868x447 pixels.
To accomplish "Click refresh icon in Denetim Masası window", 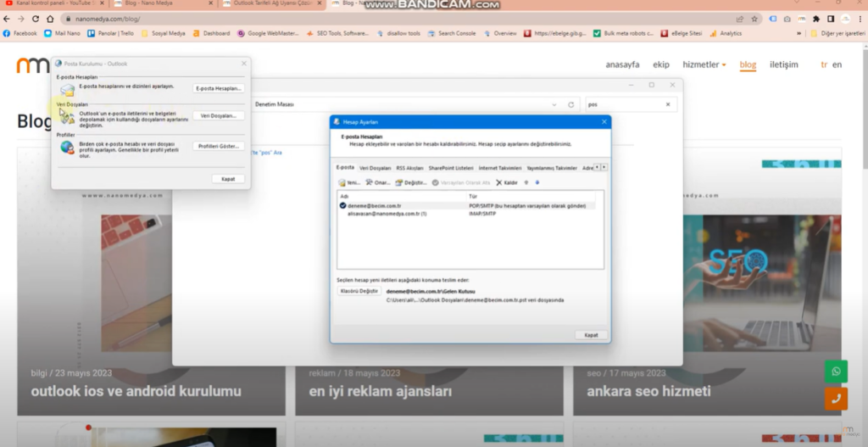I will tap(570, 104).
